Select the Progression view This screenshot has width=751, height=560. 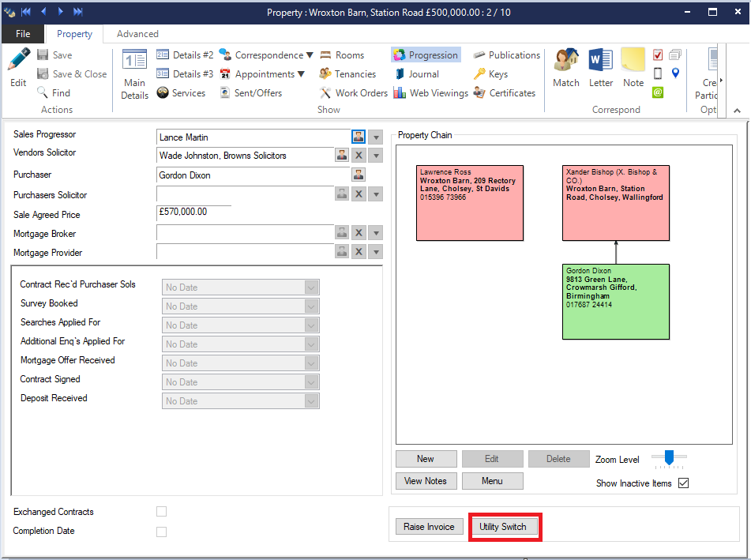click(426, 55)
